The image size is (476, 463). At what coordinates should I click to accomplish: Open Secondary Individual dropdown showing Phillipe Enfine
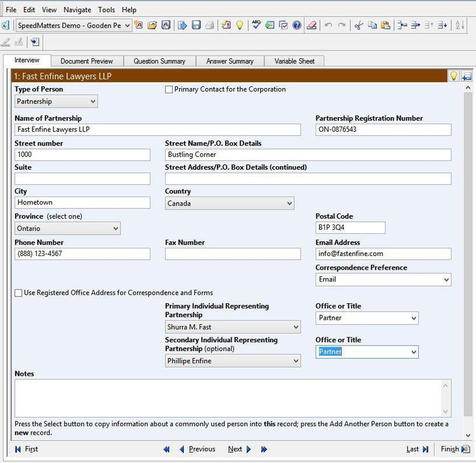coord(233,361)
